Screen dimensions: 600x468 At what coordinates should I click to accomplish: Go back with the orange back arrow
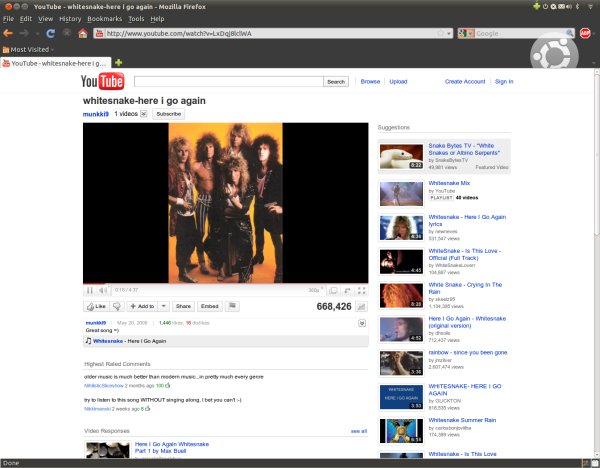(8, 33)
